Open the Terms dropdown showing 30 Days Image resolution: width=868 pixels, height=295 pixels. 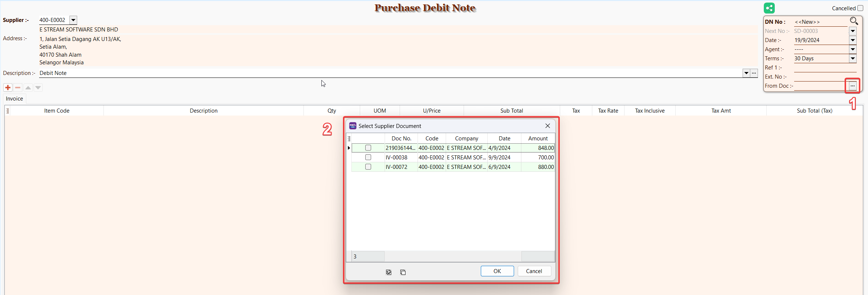pyautogui.click(x=853, y=58)
